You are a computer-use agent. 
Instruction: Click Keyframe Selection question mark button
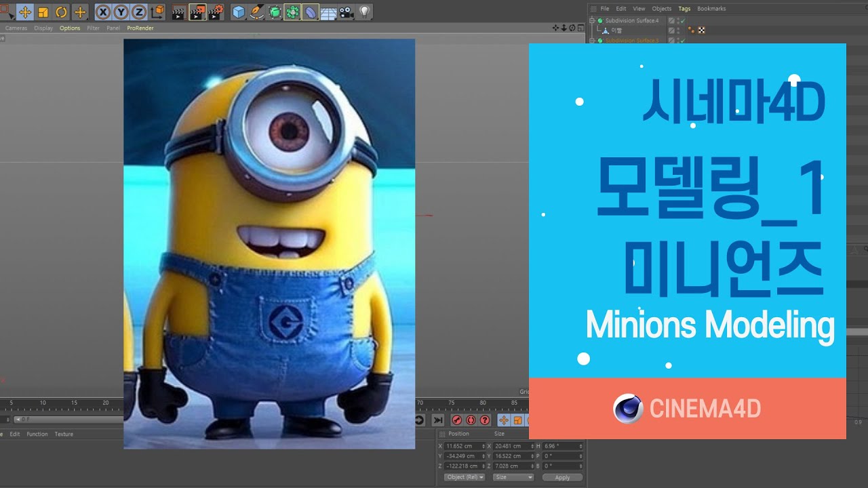484,420
